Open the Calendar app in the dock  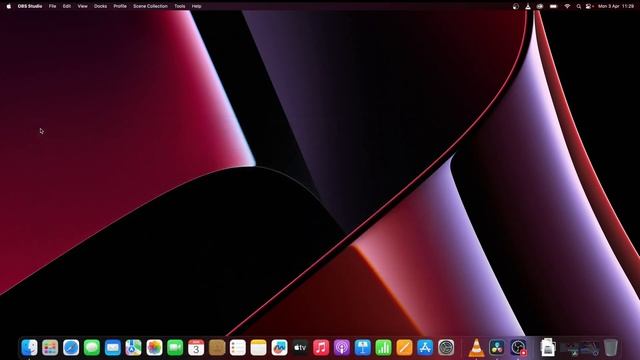[196, 348]
